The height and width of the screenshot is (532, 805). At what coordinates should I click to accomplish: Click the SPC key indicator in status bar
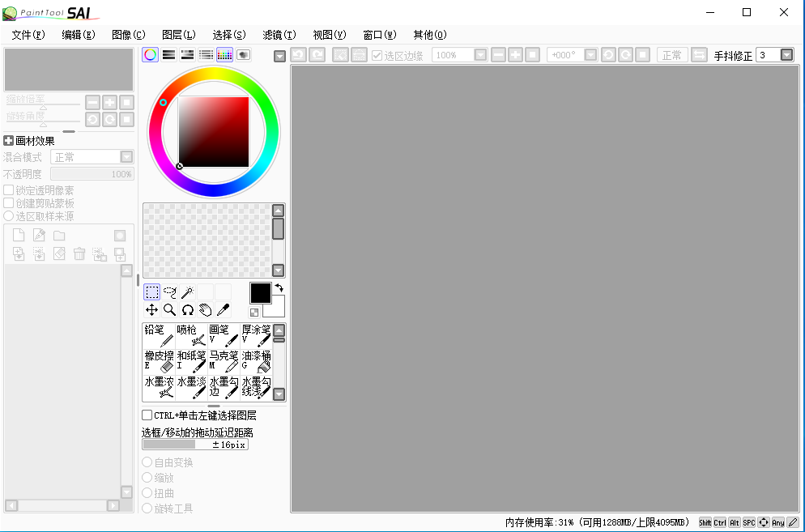(749, 523)
